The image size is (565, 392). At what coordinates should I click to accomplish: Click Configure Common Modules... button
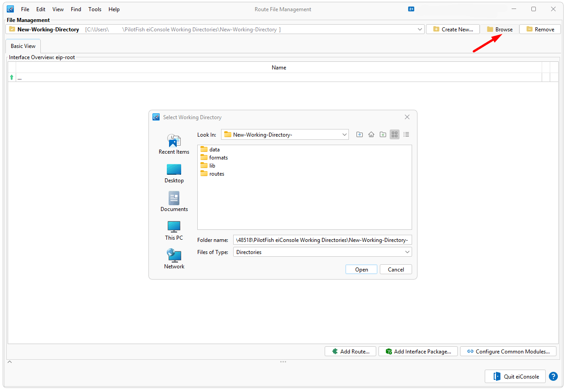[508, 352]
